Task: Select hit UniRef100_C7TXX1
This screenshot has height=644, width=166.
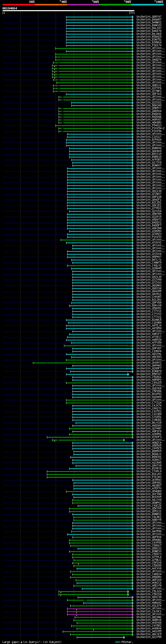Action: (149, 317)
